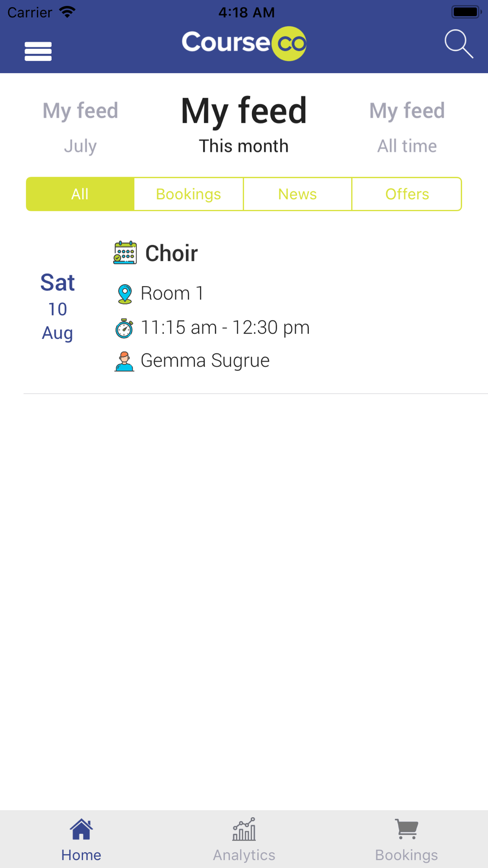Filter feed by News

tap(297, 194)
